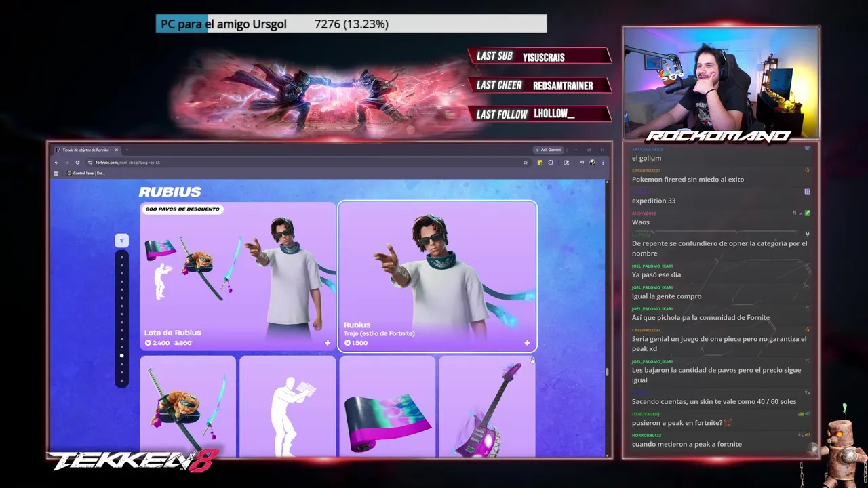This screenshot has width=868, height=488.
Task: Open the Apps grid in bookmarks bar
Action: coord(57,173)
